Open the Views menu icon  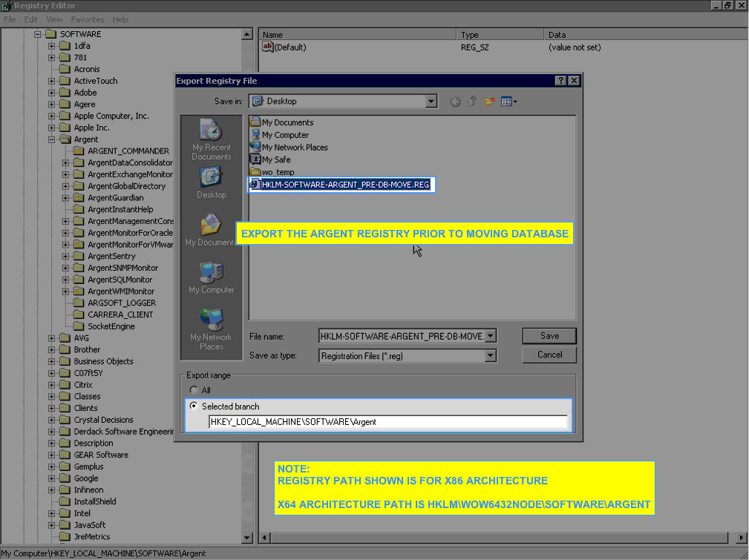(508, 102)
